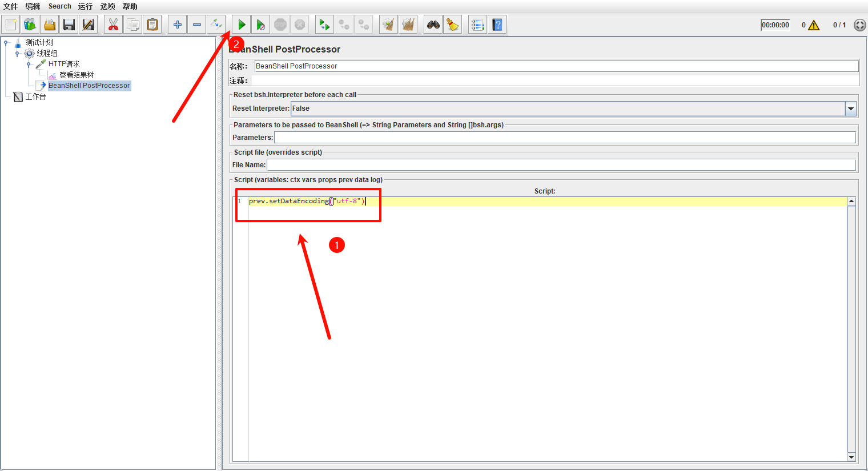The height and width of the screenshot is (471, 868).
Task: Click the script scrollbar up arrow
Action: [851, 202]
